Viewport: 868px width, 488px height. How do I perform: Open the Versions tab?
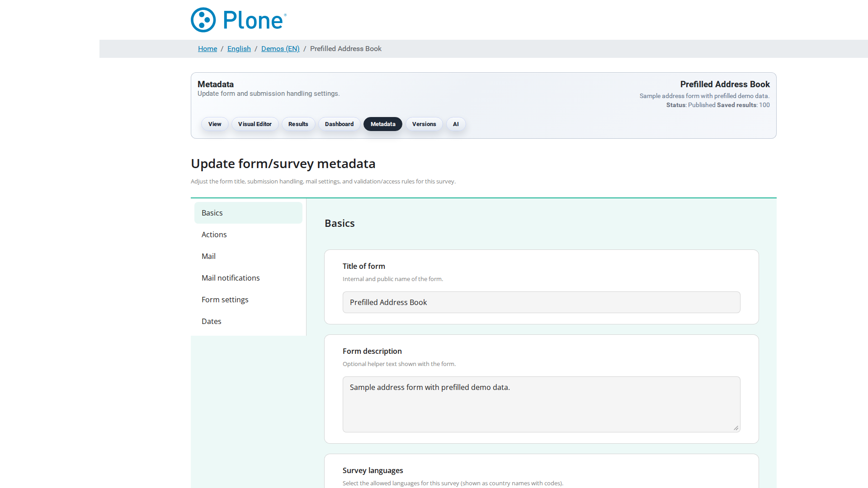[x=424, y=124]
